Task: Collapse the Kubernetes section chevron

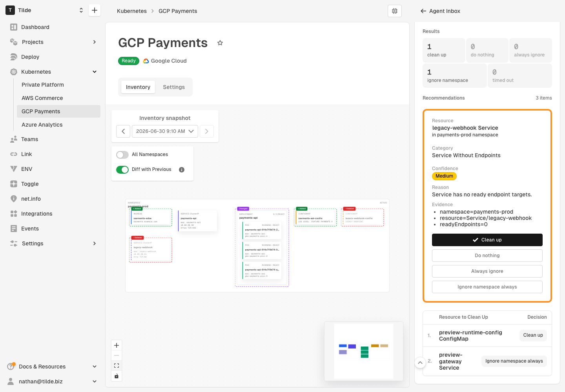Action: coord(95,72)
